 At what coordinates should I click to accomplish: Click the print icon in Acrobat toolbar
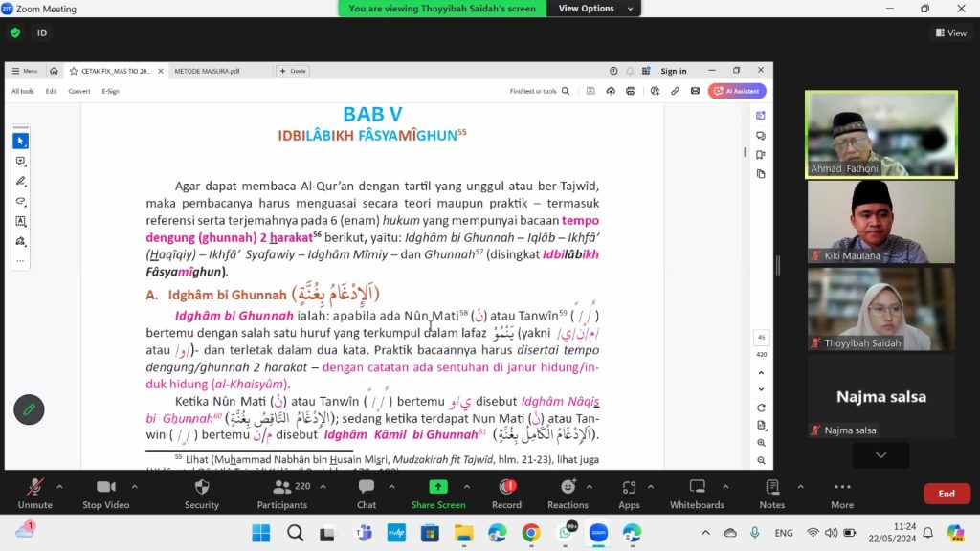[x=631, y=91]
